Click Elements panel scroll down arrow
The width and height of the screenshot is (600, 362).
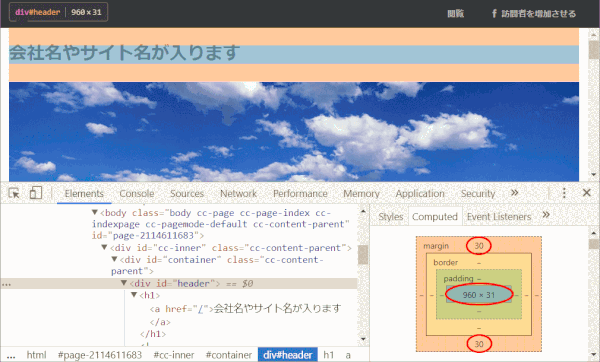click(x=363, y=339)
